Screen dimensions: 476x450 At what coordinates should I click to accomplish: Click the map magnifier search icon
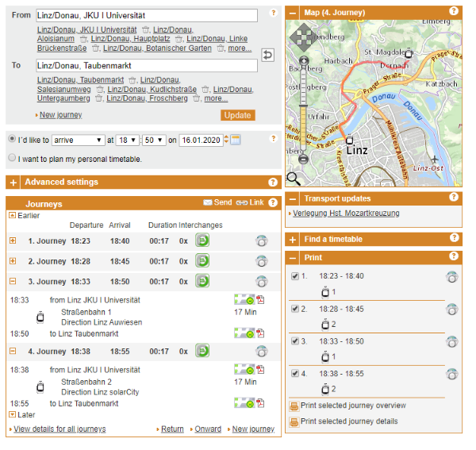(x=293, y=179)
